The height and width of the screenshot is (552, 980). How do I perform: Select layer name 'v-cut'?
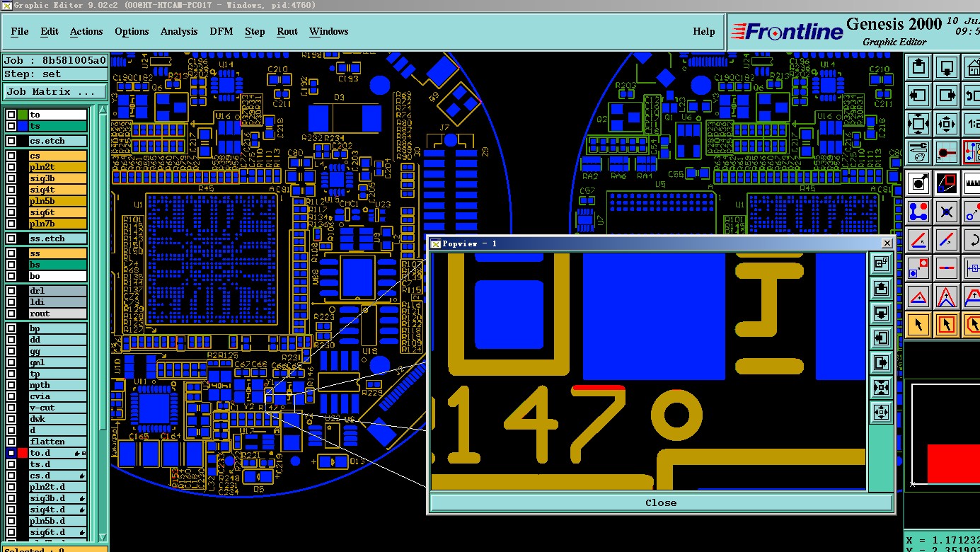[58, 408]
